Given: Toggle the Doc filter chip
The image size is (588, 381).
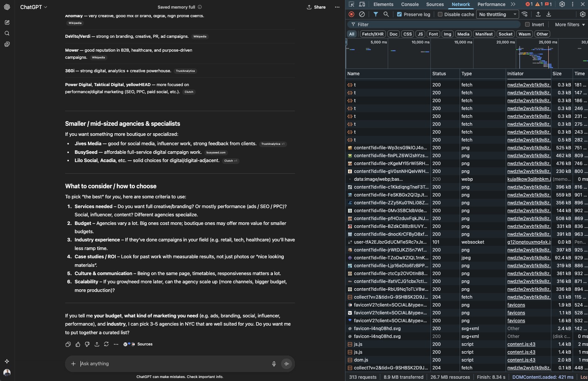Looking at the screenshot, I should tap(393, 34).
